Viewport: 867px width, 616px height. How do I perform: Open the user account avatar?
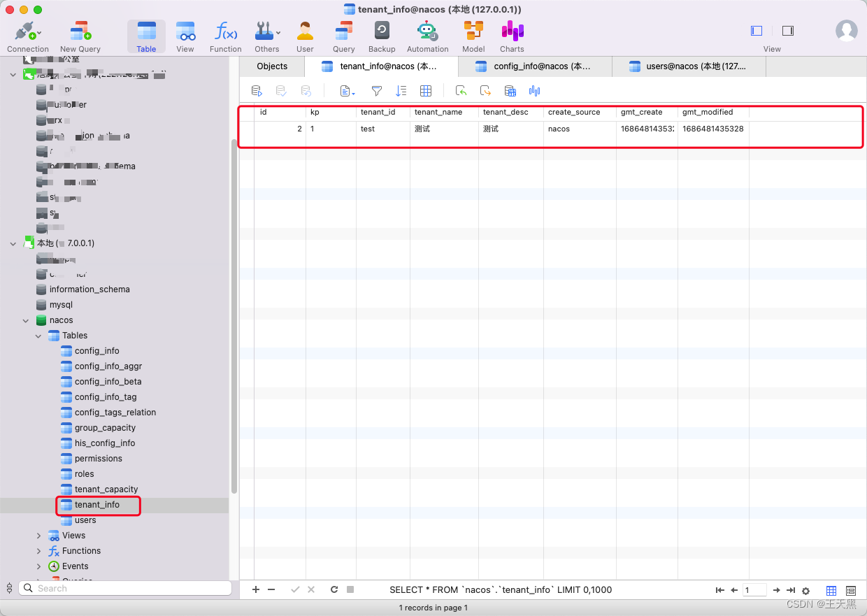pos(847,31)
